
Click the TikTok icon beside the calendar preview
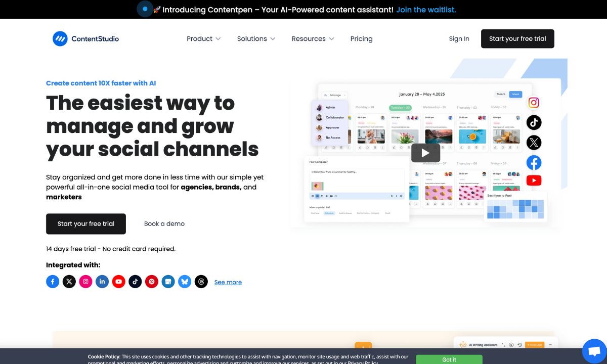(x=534, y=122)
